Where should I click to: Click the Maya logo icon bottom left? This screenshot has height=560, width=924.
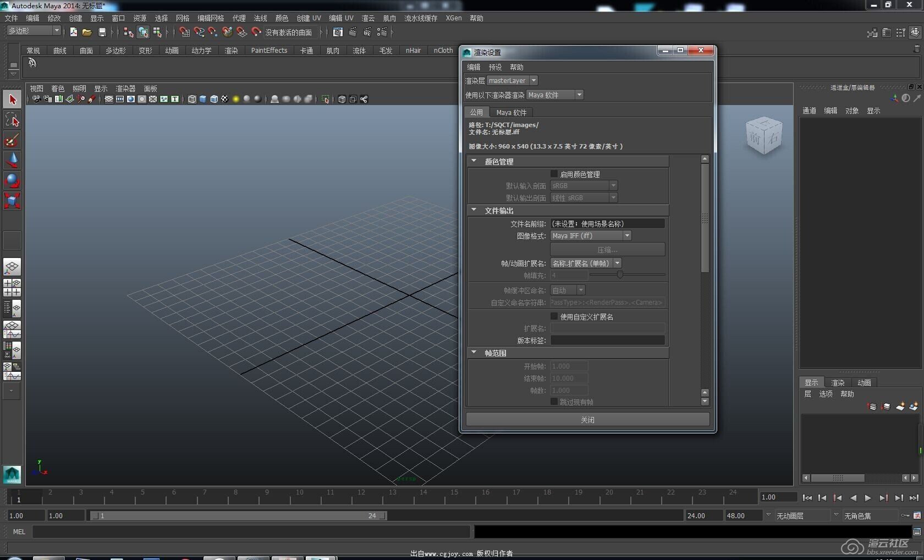[x=12, y=474]
